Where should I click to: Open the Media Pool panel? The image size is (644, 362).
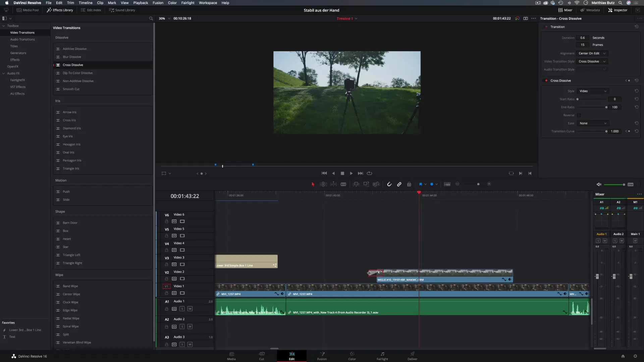point(28,10)
